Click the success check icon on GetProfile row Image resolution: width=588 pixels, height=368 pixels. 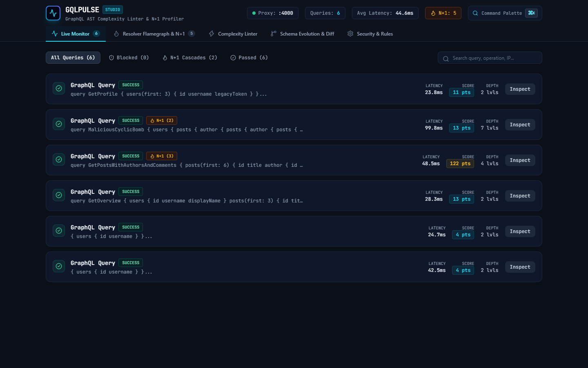59,88
